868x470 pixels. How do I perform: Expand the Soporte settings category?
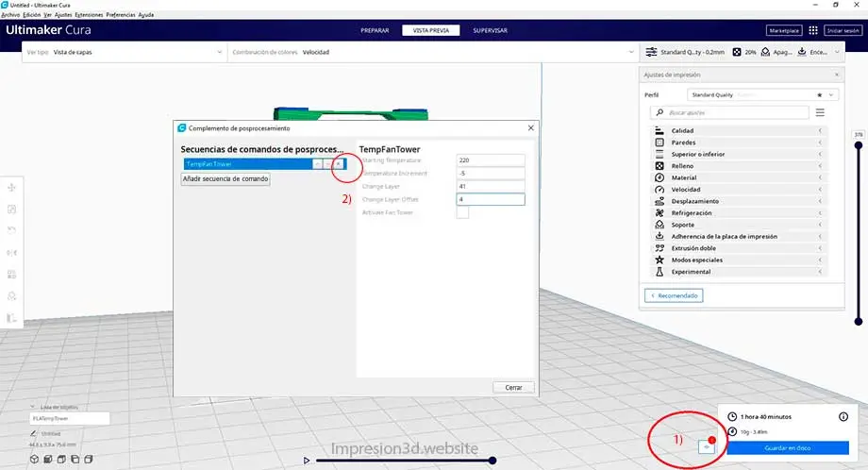pos(740,225)
